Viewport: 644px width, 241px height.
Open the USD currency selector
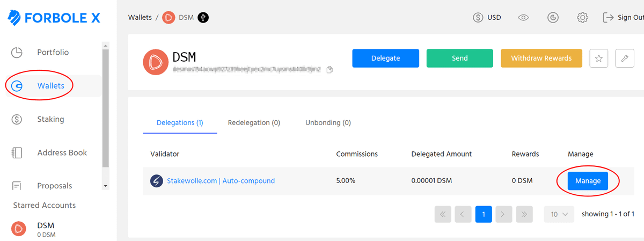coord(487,18)
